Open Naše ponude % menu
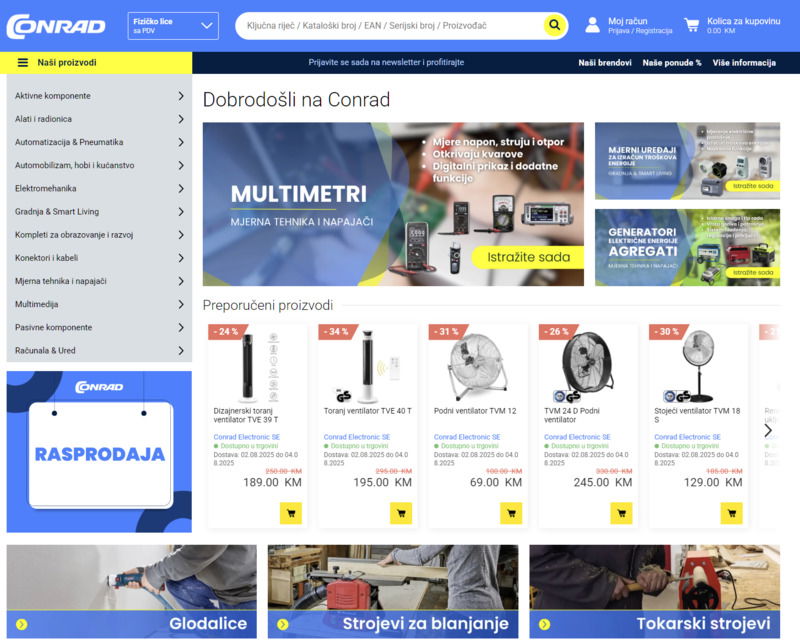Viewport: 800px width, 644px height. tap(671, 63)
